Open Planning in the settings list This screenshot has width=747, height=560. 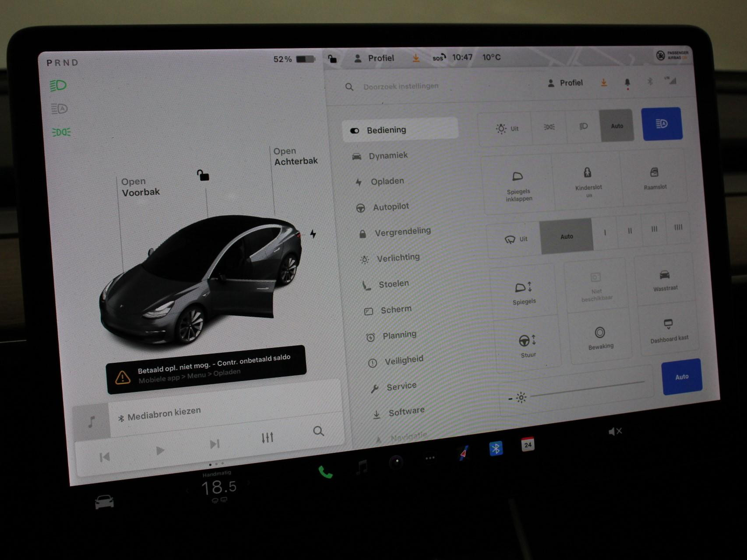391,336
